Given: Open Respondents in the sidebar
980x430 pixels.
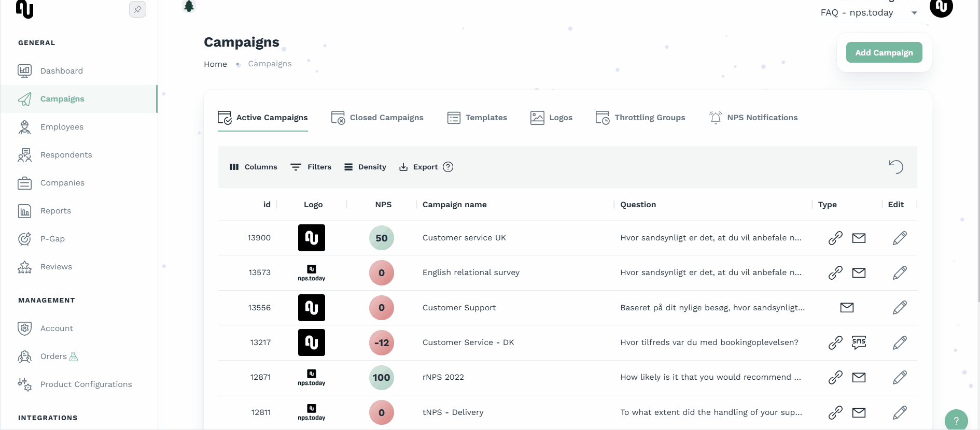Looking at the screenshot, I should [x=66, y=155].
